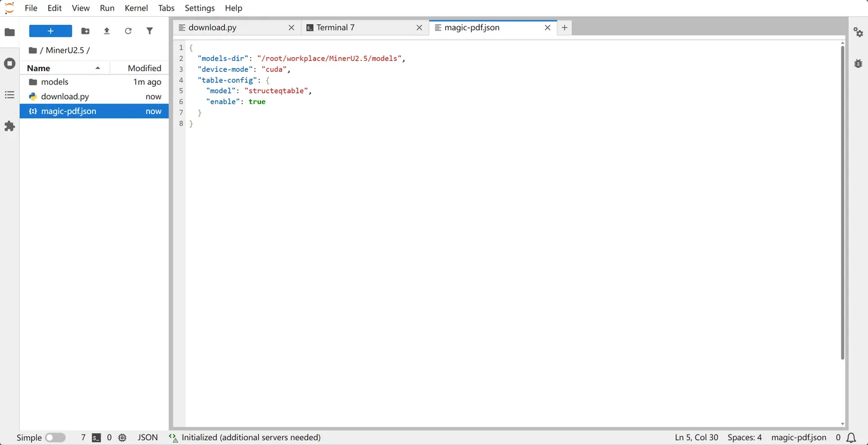This screenshot has width=868, height=445.
Task: Select the models folder row
Action: coord(94,82)
